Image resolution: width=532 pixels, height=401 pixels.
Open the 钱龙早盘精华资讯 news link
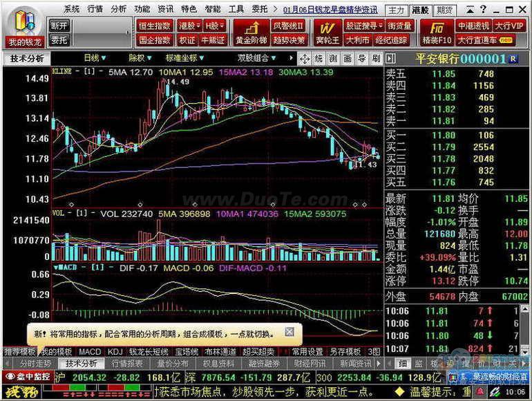(330, 10)
